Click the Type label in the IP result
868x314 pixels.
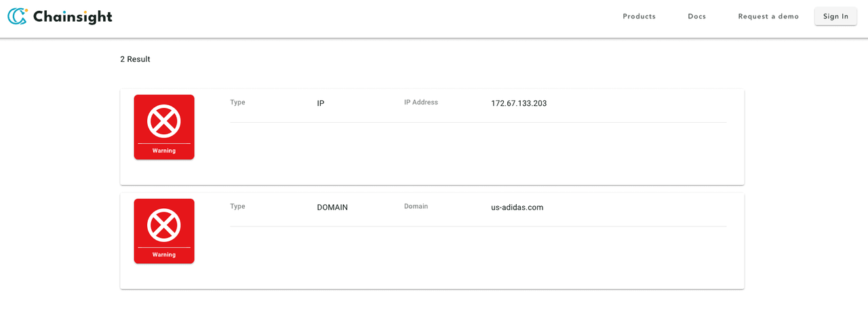click(x=237, y=102)
